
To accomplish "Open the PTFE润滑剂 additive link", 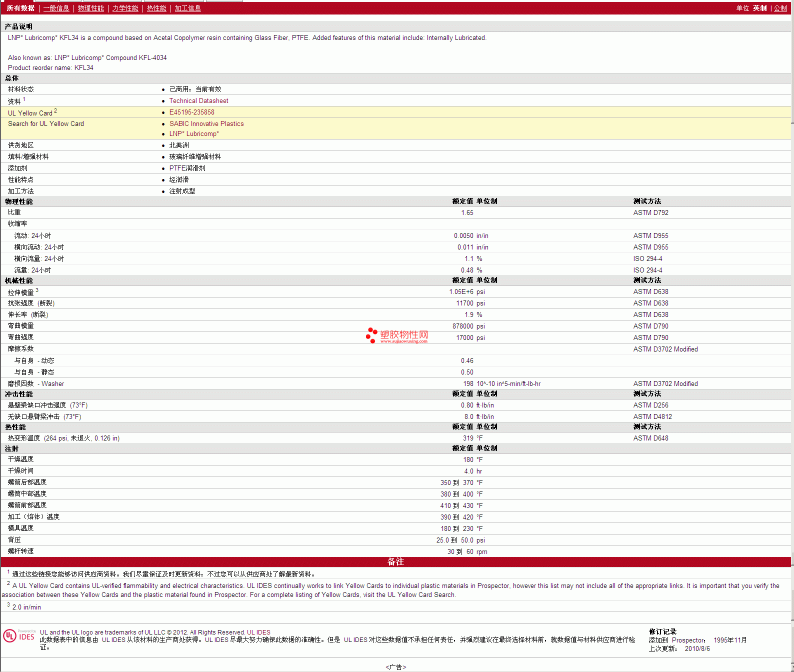I will tap(187, 168).
